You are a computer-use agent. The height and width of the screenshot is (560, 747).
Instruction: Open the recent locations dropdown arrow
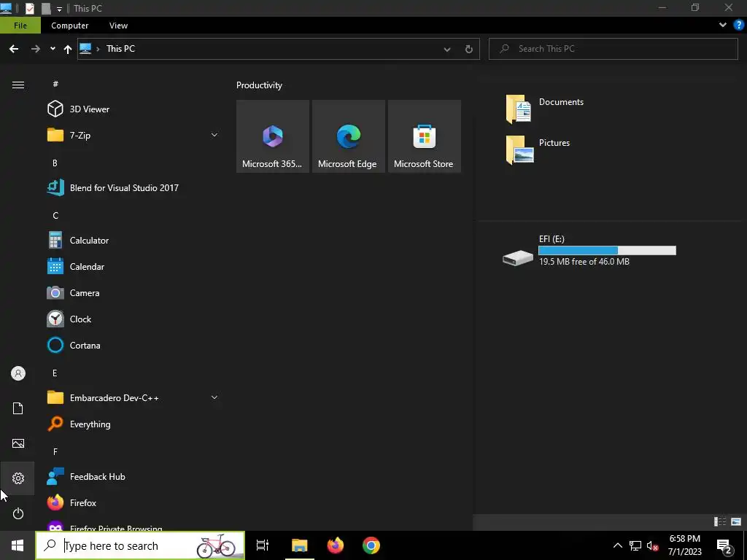coord(53,49)
